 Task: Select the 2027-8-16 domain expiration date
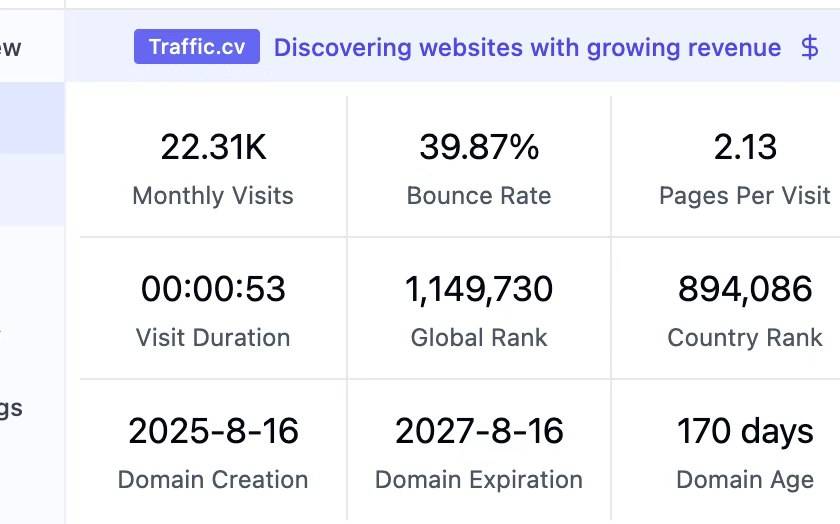[x=479, y=431]
